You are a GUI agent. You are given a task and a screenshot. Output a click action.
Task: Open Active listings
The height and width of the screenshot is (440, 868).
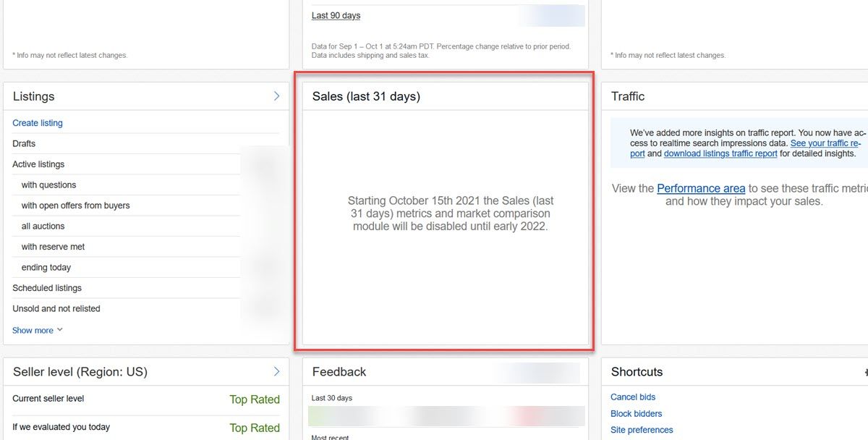tap(38, 164)
